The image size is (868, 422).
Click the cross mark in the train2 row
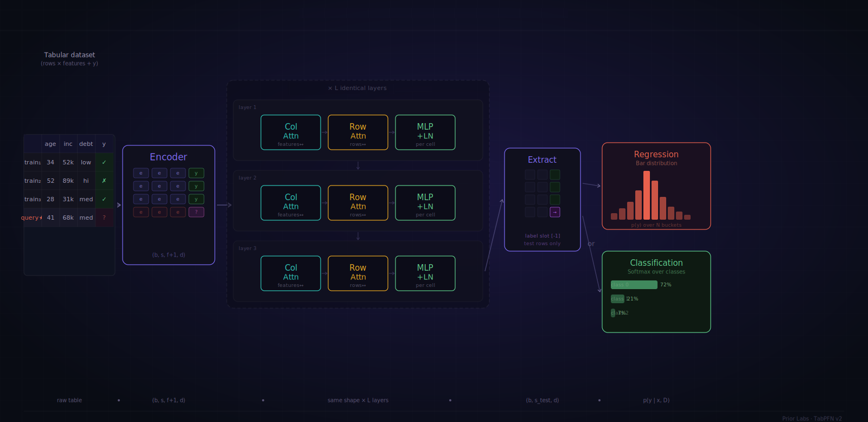[104, 181]
